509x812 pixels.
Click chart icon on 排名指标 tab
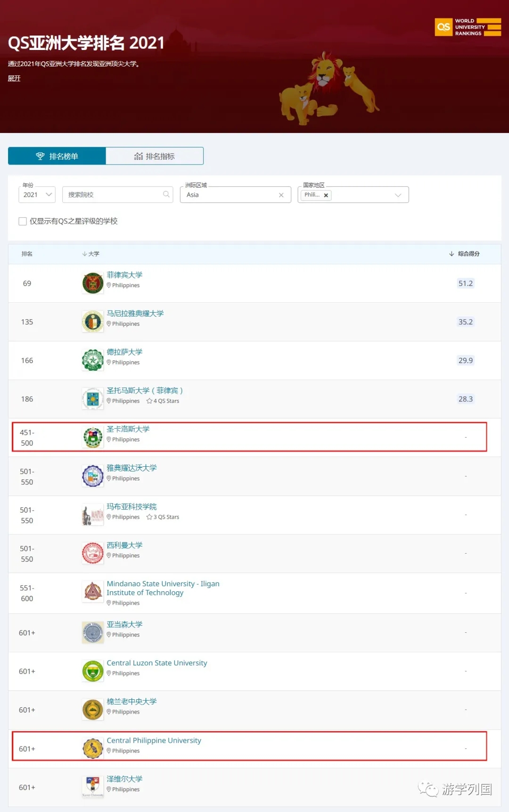[139, 156]
